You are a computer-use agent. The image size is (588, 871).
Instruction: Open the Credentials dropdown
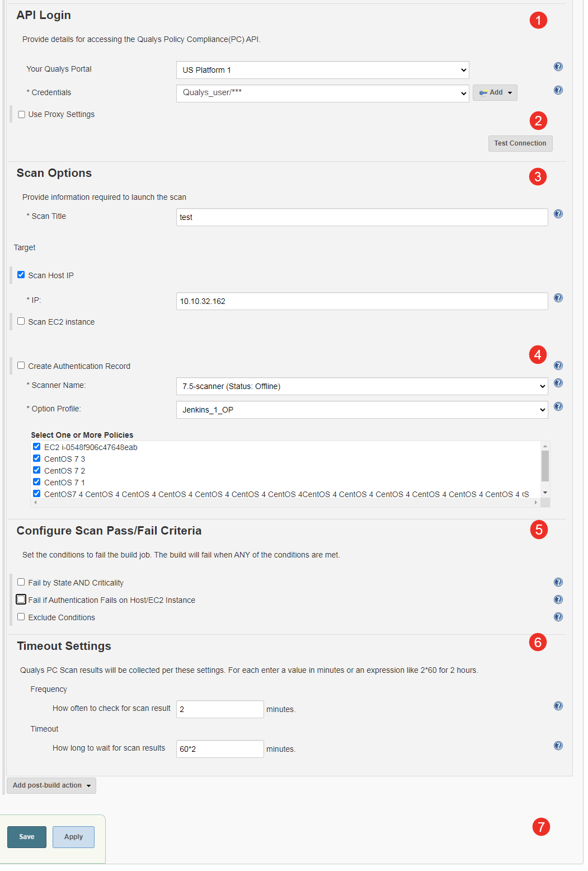[x=322, y=93]
